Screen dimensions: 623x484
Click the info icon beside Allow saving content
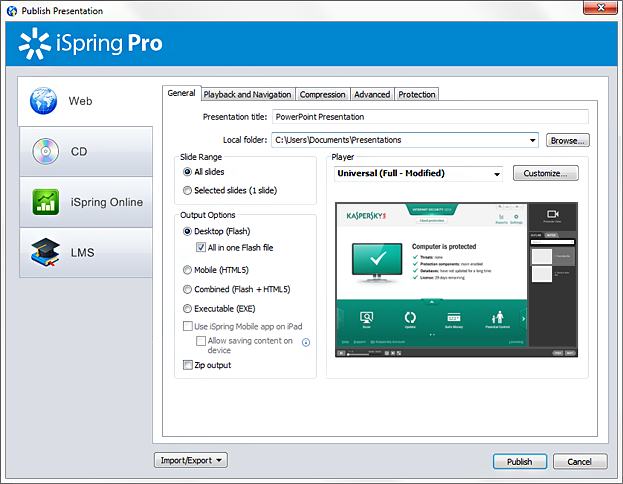[x=306, y=343]
